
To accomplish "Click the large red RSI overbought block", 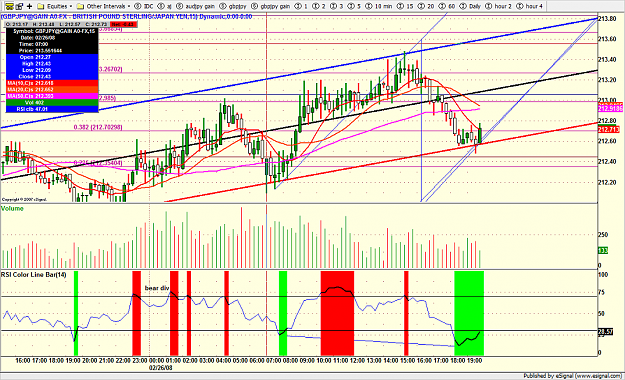I will [x=337, y=313].
